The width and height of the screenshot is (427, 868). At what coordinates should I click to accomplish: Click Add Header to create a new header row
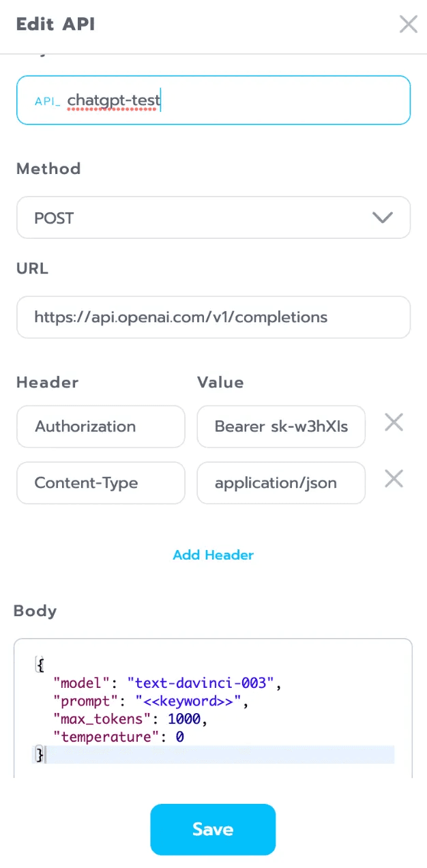pos(213,555)
